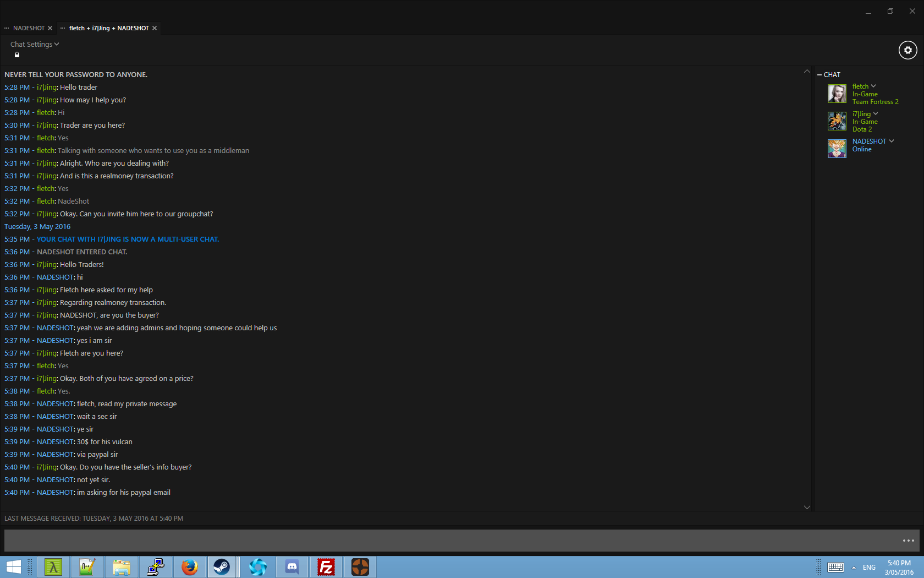Open the Team Fortress 2 taskbar icon

[360, 566]
